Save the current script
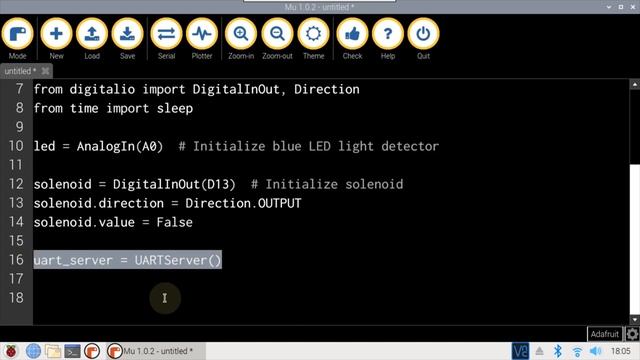Image resolution: width=640 pixels, height=360 pixels. (x=127, y=39)
